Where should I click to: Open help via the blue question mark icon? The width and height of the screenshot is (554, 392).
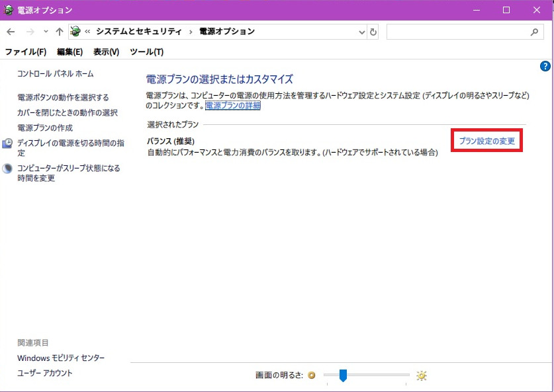click(545, 66)
